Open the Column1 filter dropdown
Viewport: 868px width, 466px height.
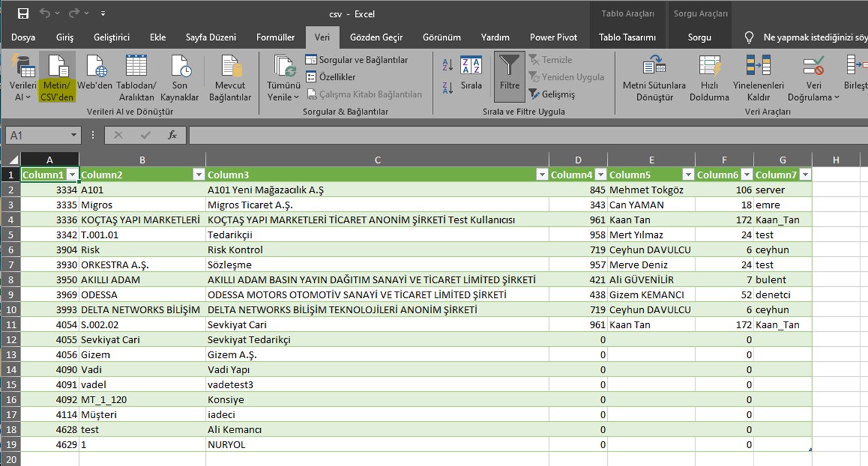pyautogui.click(x=72, y=175)
